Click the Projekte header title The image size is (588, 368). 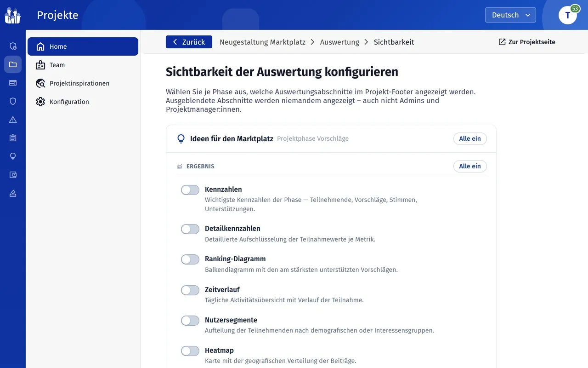coord(57,15)
